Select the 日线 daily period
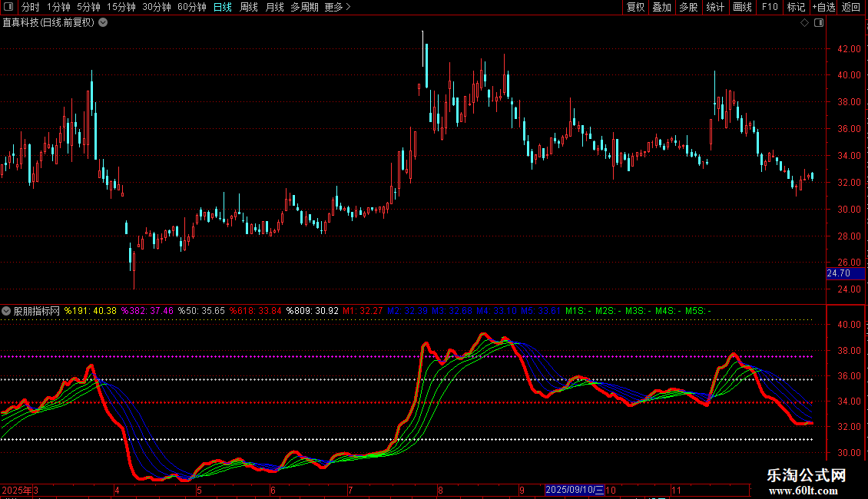The height and width of the screenshot is (499, 868). [223, 7]
